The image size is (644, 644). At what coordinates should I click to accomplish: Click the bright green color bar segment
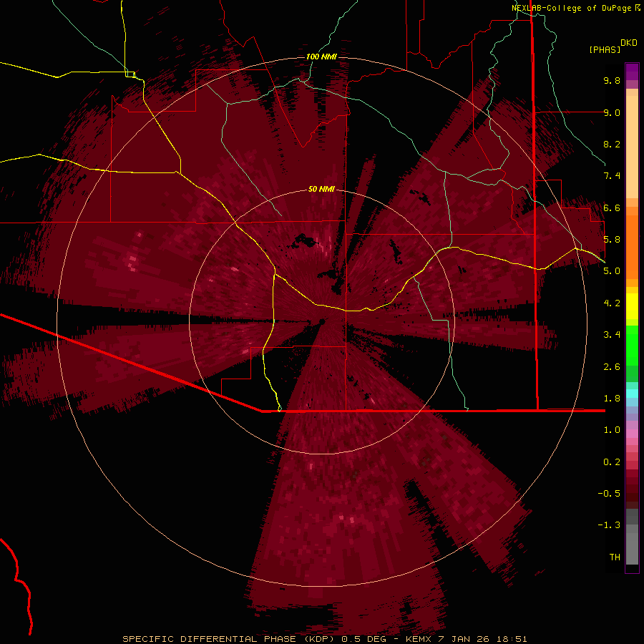tap(632, 346)
